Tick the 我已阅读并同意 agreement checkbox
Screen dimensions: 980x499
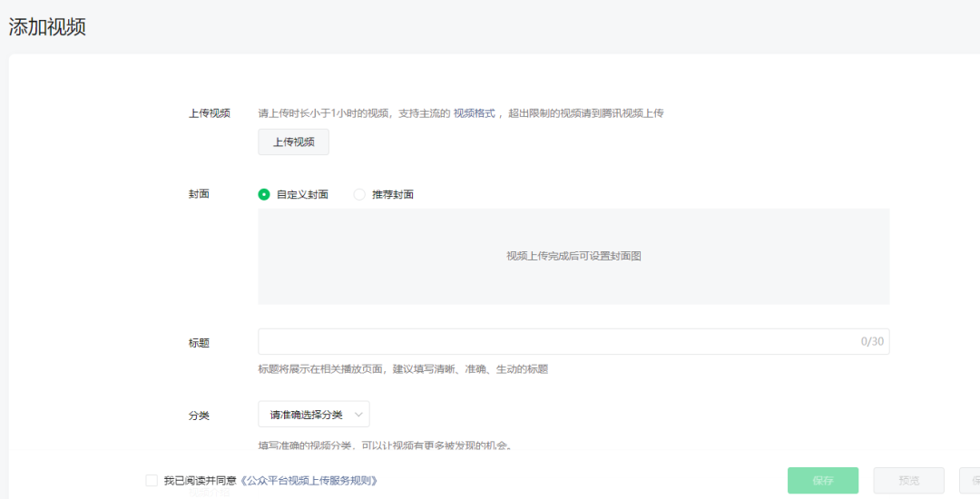152,481
